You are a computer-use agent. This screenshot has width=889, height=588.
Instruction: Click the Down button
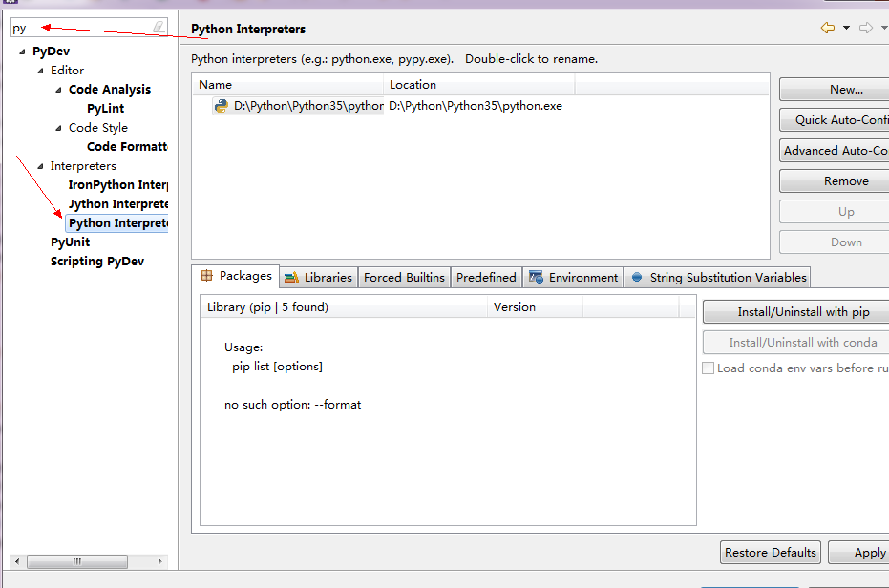click(834, 242)
